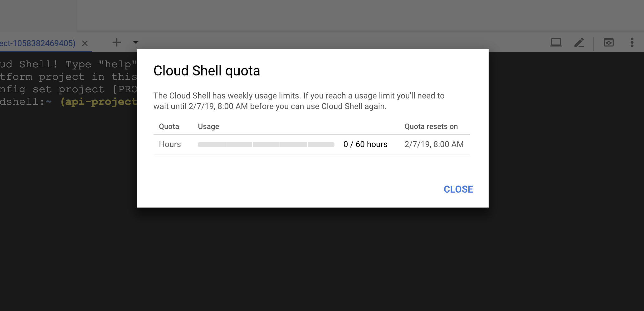Open a new Cloud Shell session tab
The width and height of the screenshot is (644, 311).
[116, 42]
